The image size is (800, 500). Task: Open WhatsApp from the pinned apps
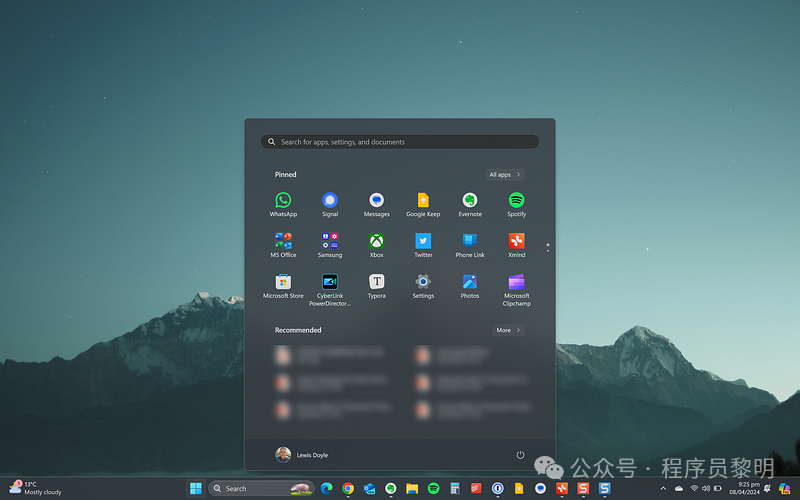point(283,205)
